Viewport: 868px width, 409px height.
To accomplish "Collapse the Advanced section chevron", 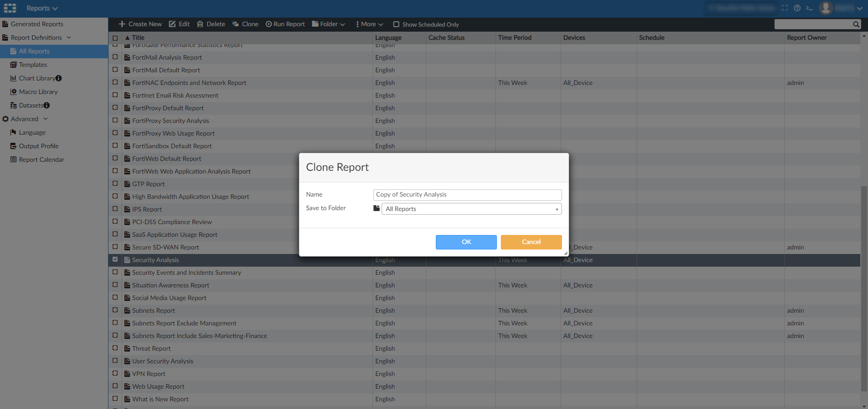I will tap(46, 119).
